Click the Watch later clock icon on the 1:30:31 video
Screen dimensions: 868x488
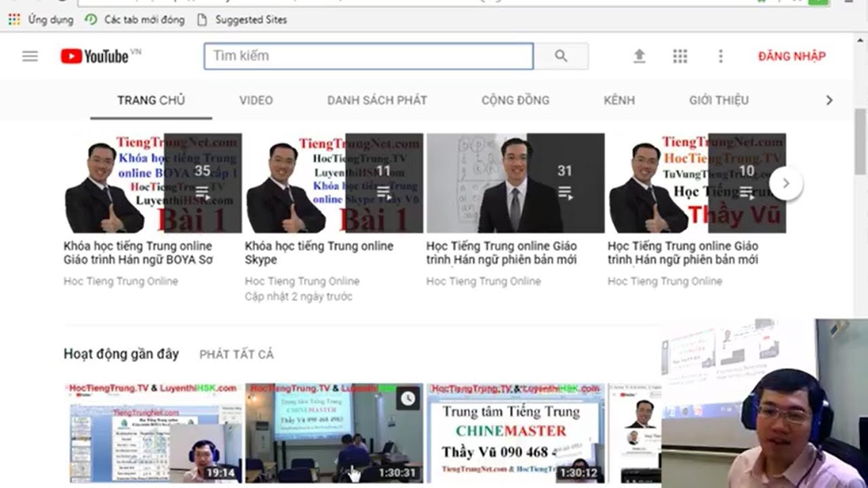click(408, 399)
